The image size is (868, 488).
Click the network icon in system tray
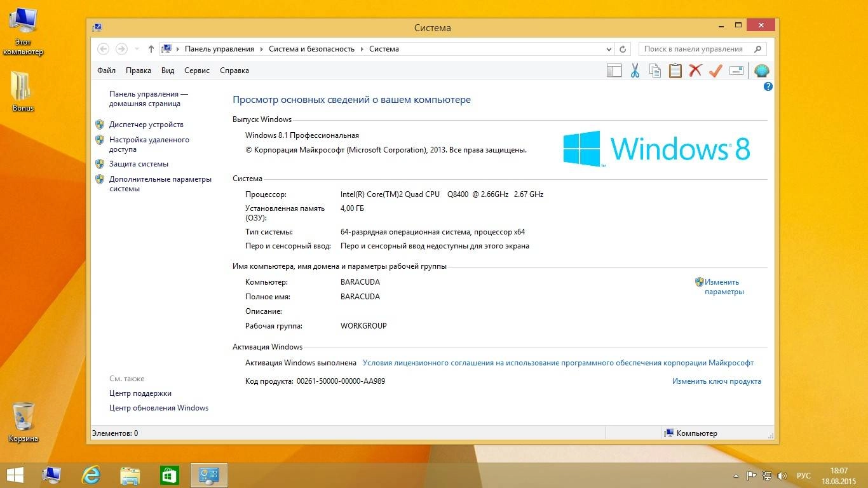(767, 475)
